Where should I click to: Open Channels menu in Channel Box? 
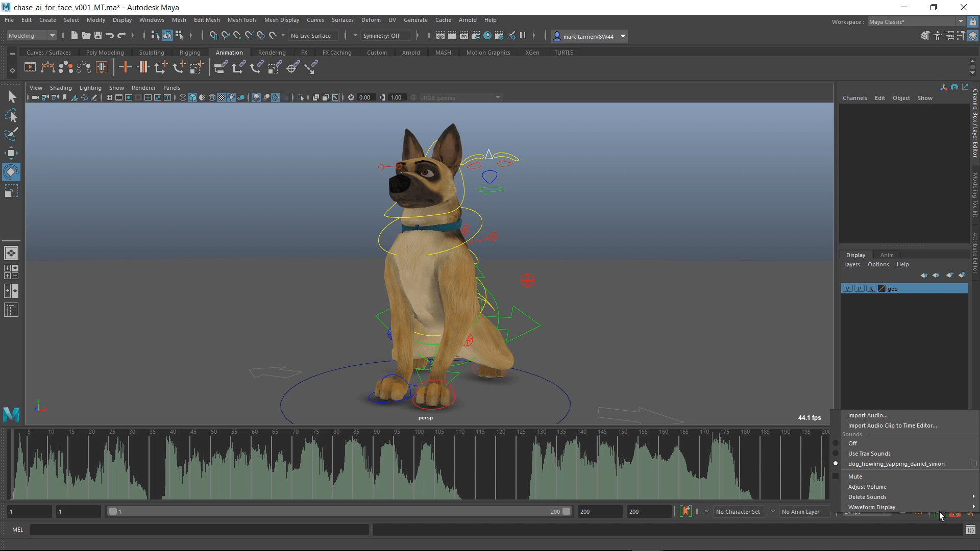click(854, 98)
